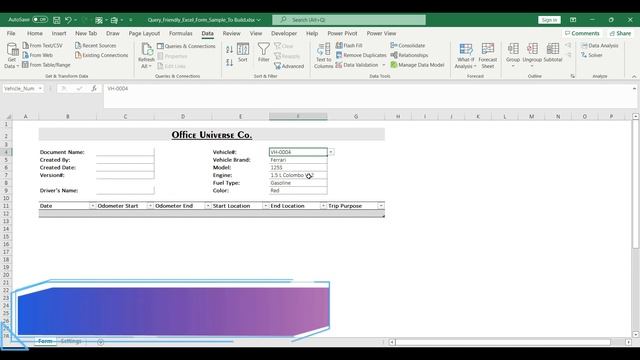Click Refresh All button

tap(146, 56)
